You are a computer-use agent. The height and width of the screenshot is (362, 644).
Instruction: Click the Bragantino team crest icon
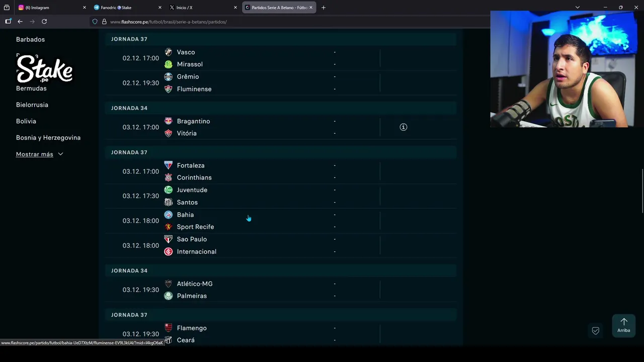pyautogui.click(x=169, y=121)
